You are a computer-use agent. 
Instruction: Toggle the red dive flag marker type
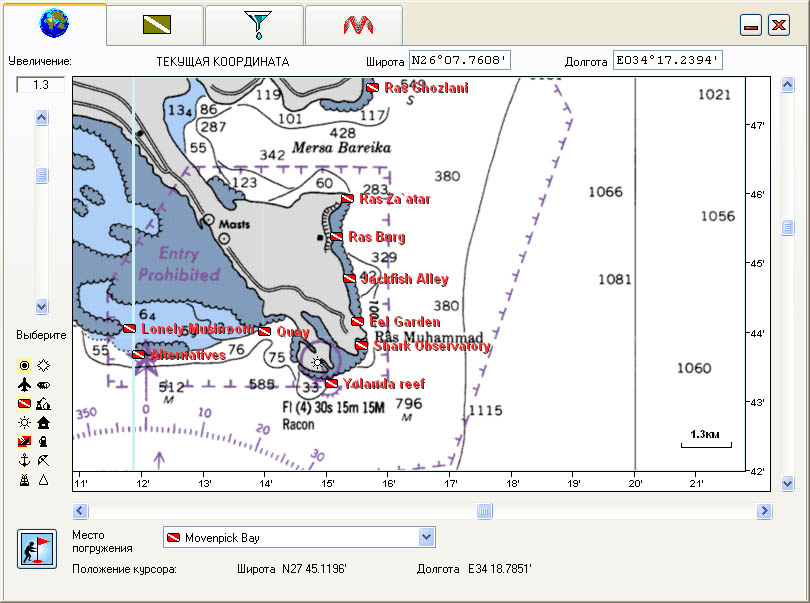24,404
